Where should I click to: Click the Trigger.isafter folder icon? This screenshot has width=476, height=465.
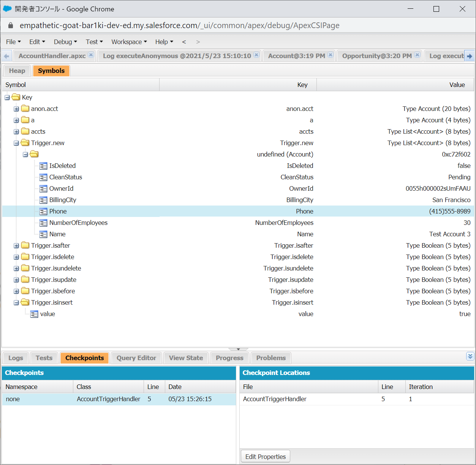[x=25, y=245]
